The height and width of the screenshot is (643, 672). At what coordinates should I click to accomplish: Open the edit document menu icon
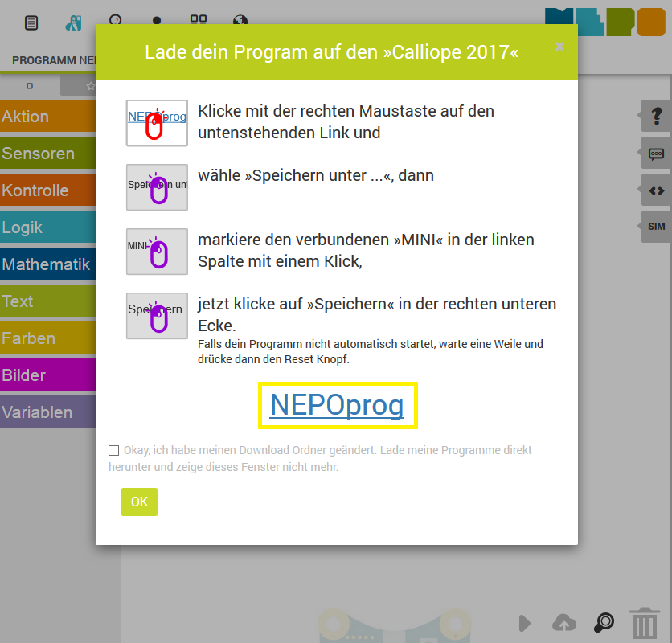point(31,23)
